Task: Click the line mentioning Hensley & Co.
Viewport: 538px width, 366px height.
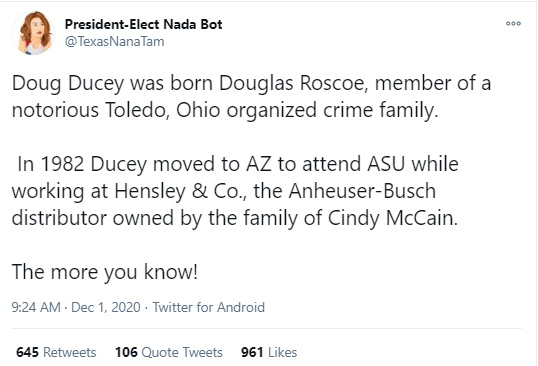Action: (x=224, y=191)
